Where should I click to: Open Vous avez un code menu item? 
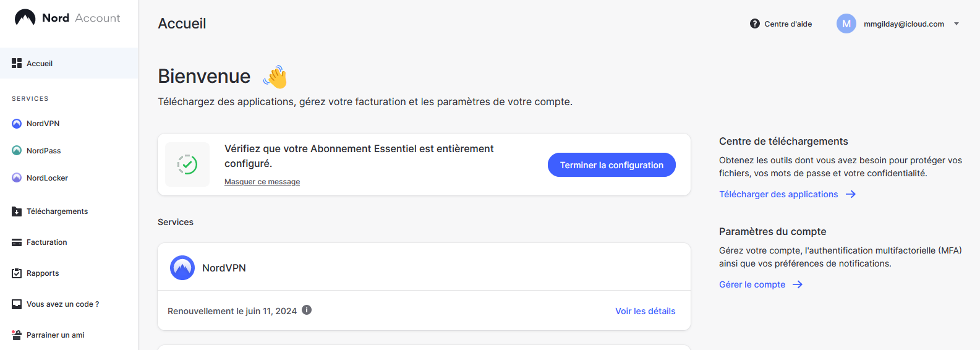pos(62,304)
